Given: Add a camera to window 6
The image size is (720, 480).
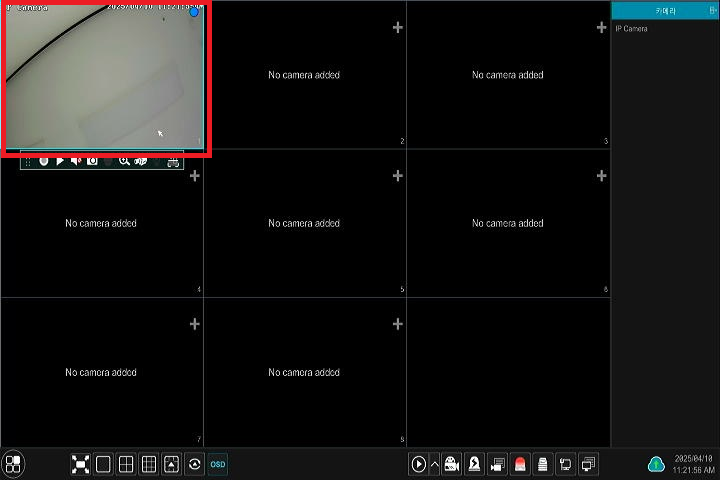Looking at the screenshot, I should (x=602, y=176).
